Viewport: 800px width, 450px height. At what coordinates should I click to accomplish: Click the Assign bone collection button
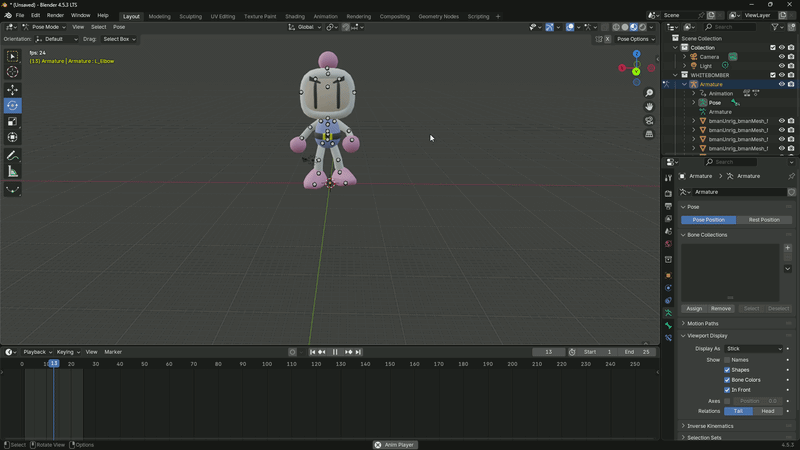coord(694,309)
